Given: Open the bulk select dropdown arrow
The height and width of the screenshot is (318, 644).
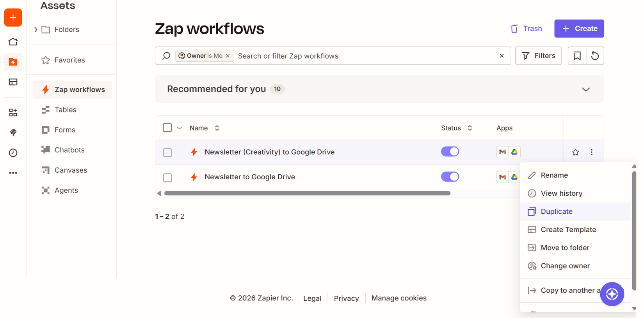Looking at the screenshot, I should tap(180, 128).
